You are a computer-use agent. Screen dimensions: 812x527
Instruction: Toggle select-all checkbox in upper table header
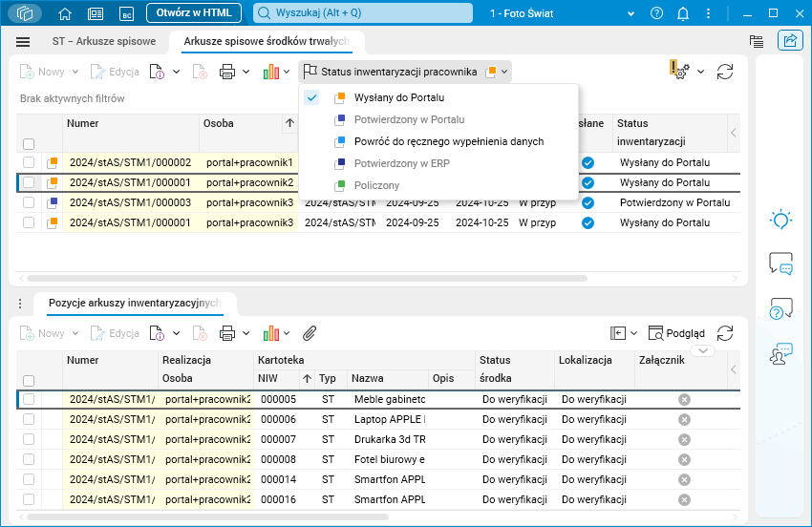(x=29, y=144)
